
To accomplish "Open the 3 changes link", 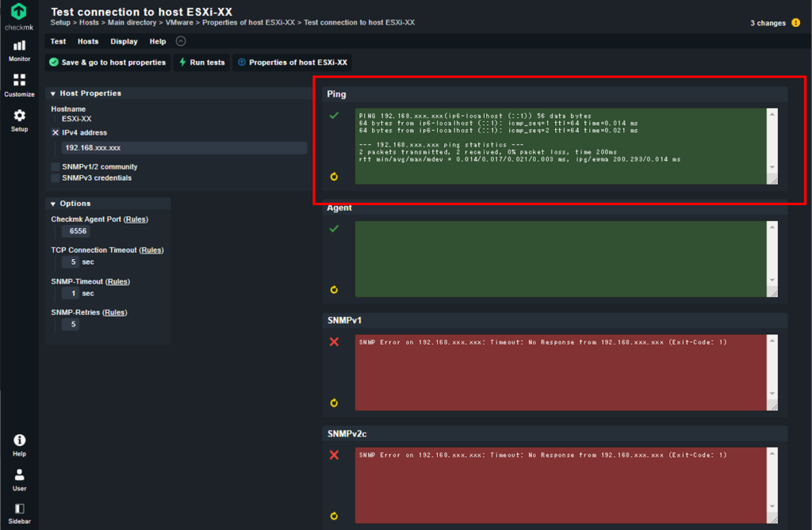I will pyautogui.click(x=768, y=23).
